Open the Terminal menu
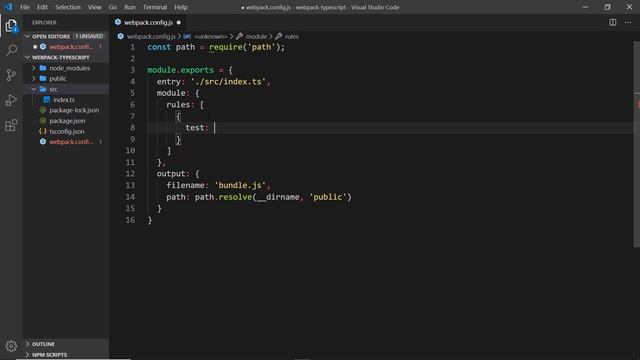This screenshot has height=360, width=640. tap(155, 7)
